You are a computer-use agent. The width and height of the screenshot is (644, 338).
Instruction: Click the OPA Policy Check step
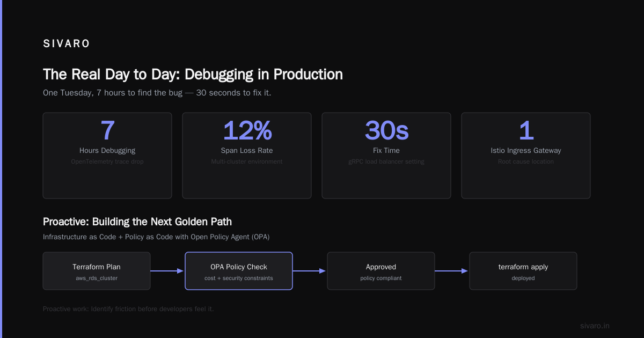239,271
